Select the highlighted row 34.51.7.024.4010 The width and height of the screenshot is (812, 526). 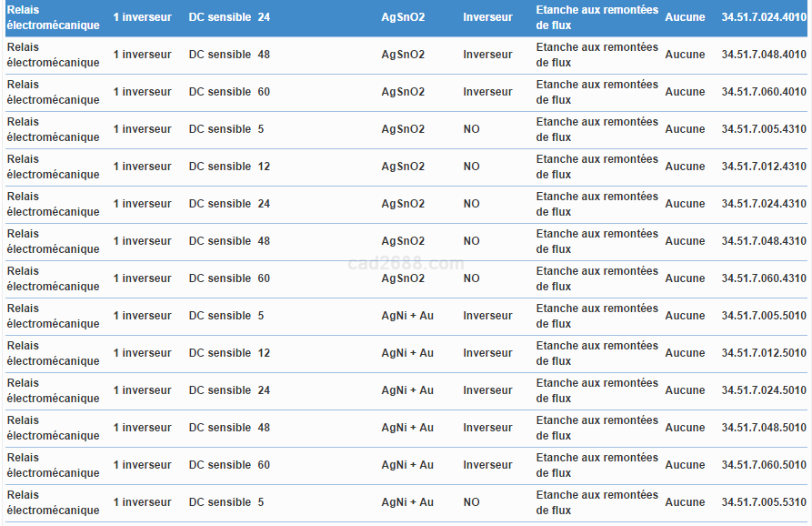[x=763, y=17]
